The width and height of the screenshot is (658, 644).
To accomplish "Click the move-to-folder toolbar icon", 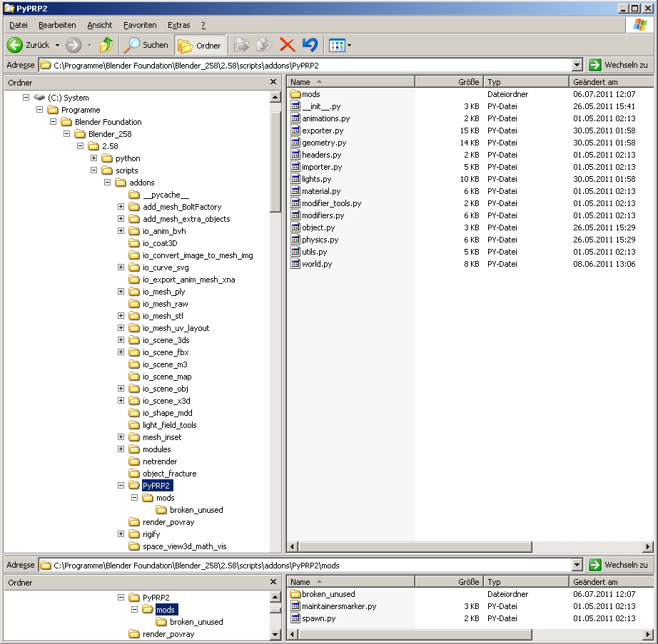I will pos(241,45).
